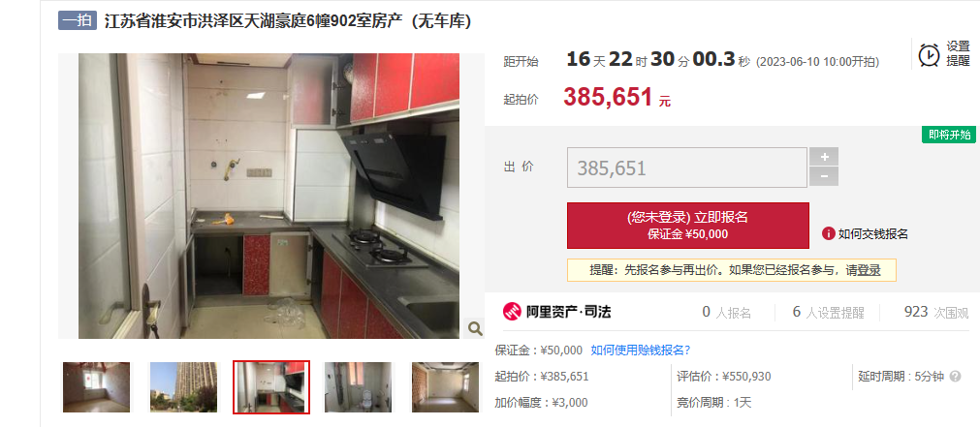The height and width of the screenshot is (427, 980).
Task: Click the red info icon beside 如何交钱报名
Action: coord(828,234)
